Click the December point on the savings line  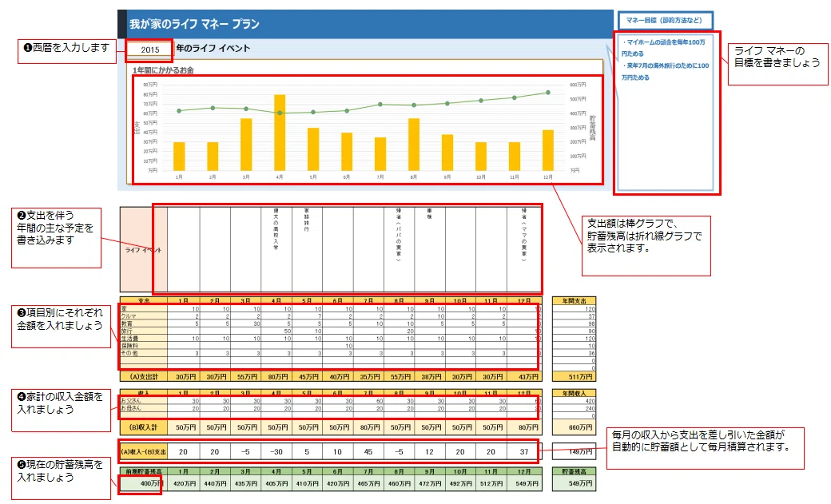click(x=548, y=93)
